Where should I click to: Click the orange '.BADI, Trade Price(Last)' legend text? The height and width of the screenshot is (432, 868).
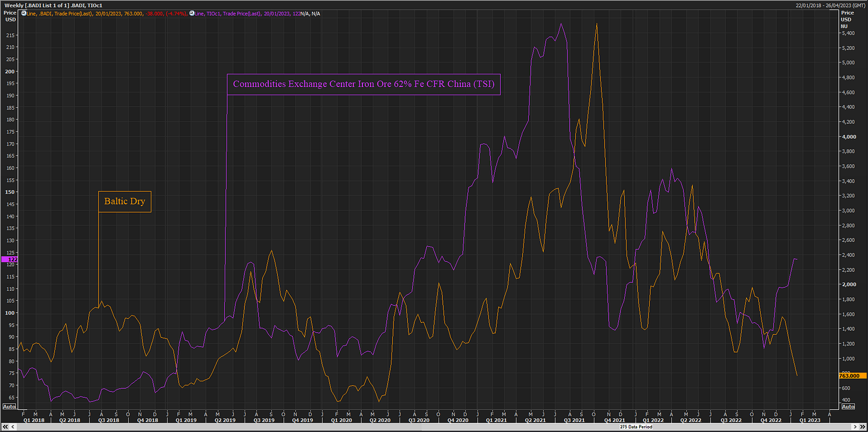[x=65, y=13]
